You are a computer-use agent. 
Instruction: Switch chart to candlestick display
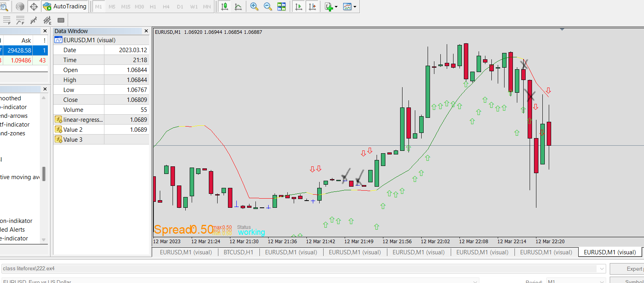click(x=225, y=6)
